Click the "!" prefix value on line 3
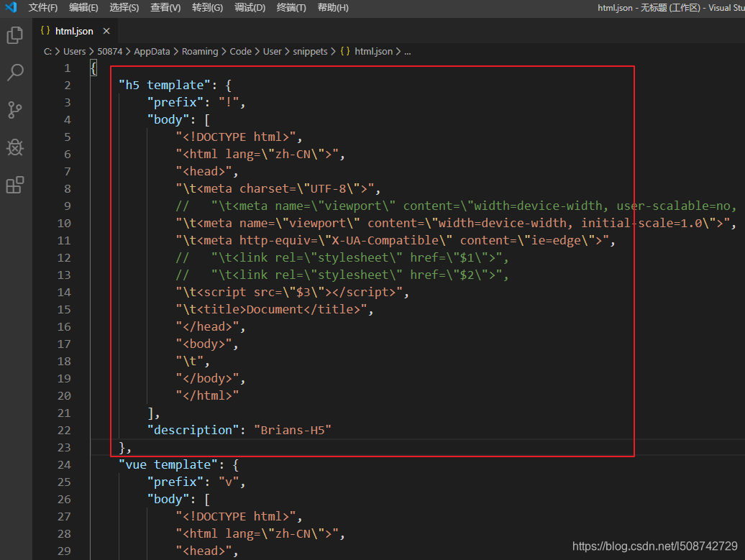Image resolution: width=745 pixels, height=560 pixels. point(229,102)
